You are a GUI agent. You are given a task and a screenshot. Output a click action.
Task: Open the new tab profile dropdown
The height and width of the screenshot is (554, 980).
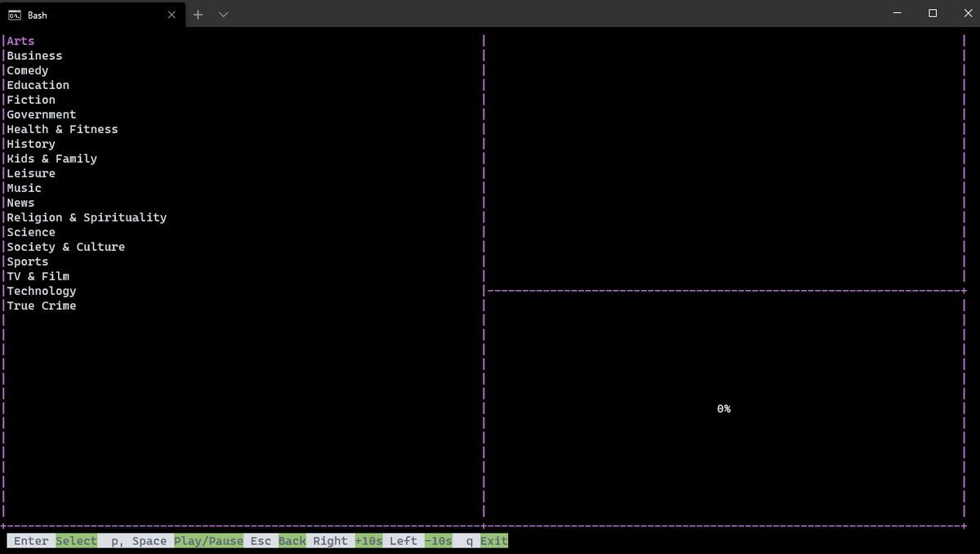tap(224, 15)
